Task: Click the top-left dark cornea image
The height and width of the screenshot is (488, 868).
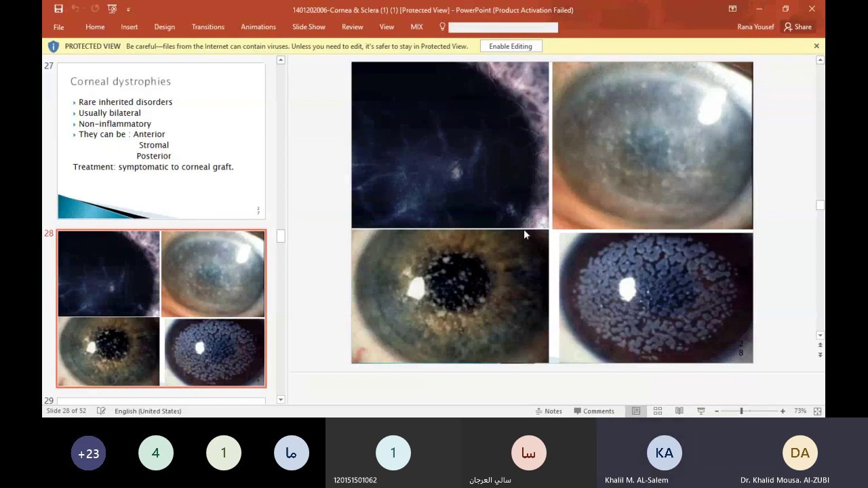Action: coord(450,145)
